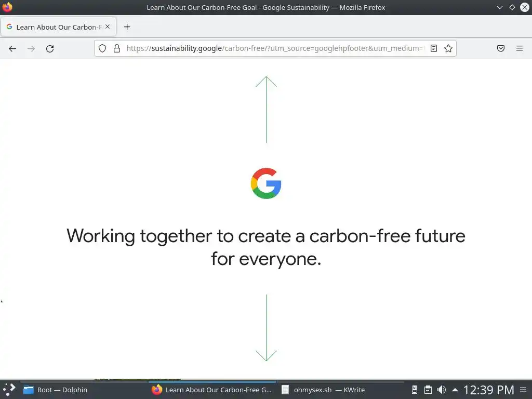
Task: Click the carbon-free future headline text
Action: [x=266, y=247]
